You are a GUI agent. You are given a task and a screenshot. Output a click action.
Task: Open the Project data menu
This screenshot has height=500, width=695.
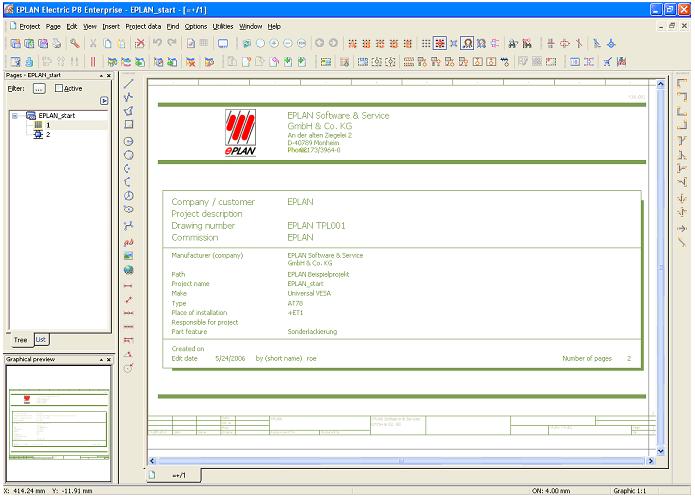(143, 27)
